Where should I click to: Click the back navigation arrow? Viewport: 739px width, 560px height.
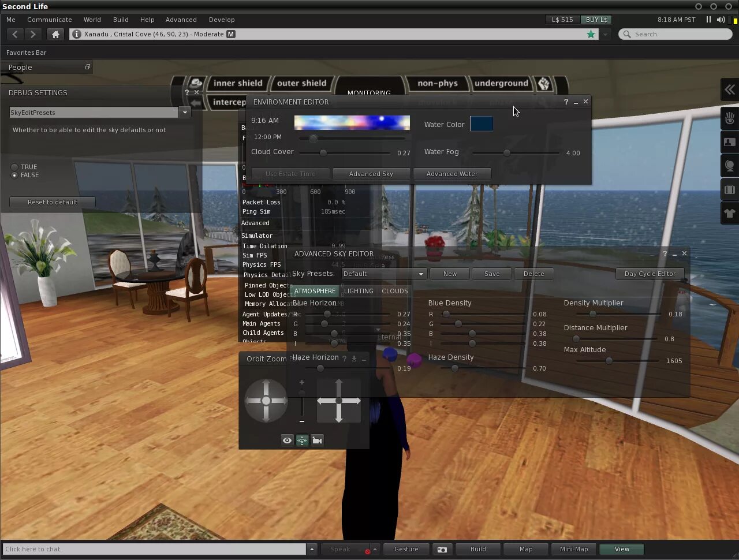15,34
